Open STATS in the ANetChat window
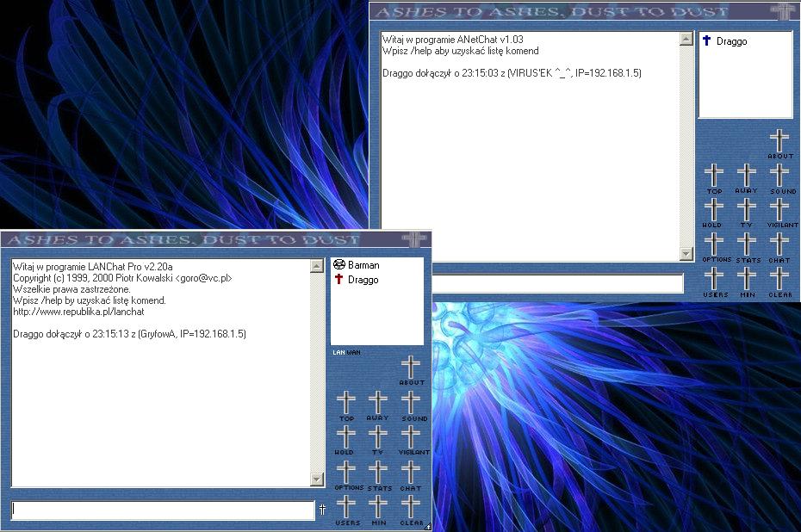Image resolution: width=801 pixels, height=532 pixels. coord(747,244)
